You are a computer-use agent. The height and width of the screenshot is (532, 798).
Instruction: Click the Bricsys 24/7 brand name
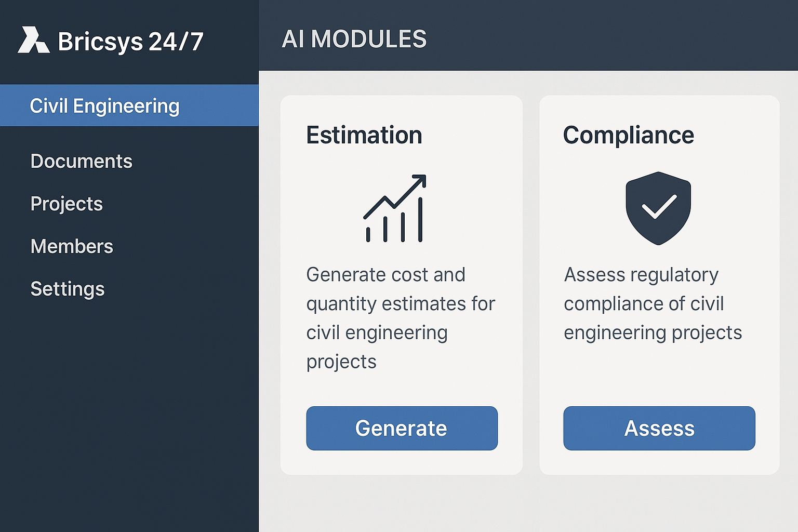(x=130, y=42)
